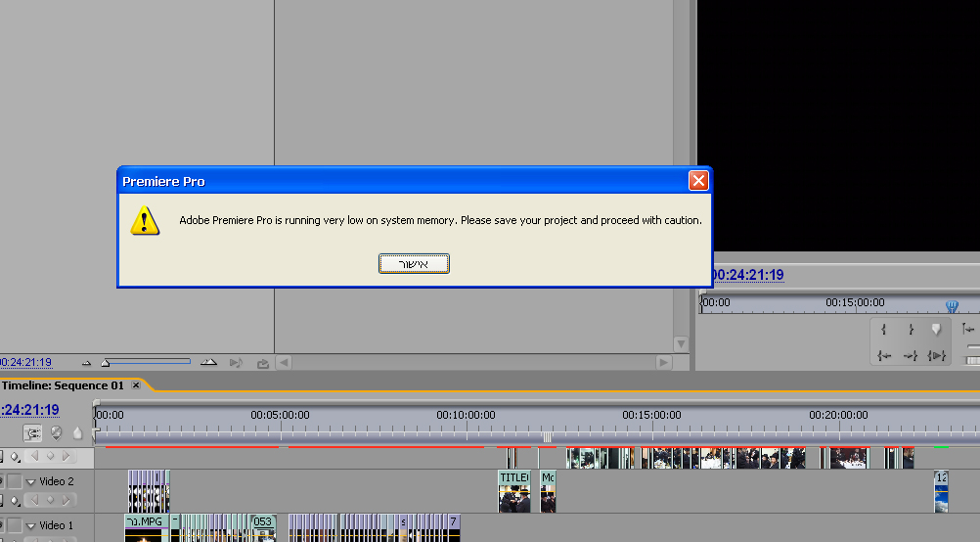The height and width of the screenshot is (542, 980).
Task: Click top track next keyframe arrow
Action: pos(66,456)
